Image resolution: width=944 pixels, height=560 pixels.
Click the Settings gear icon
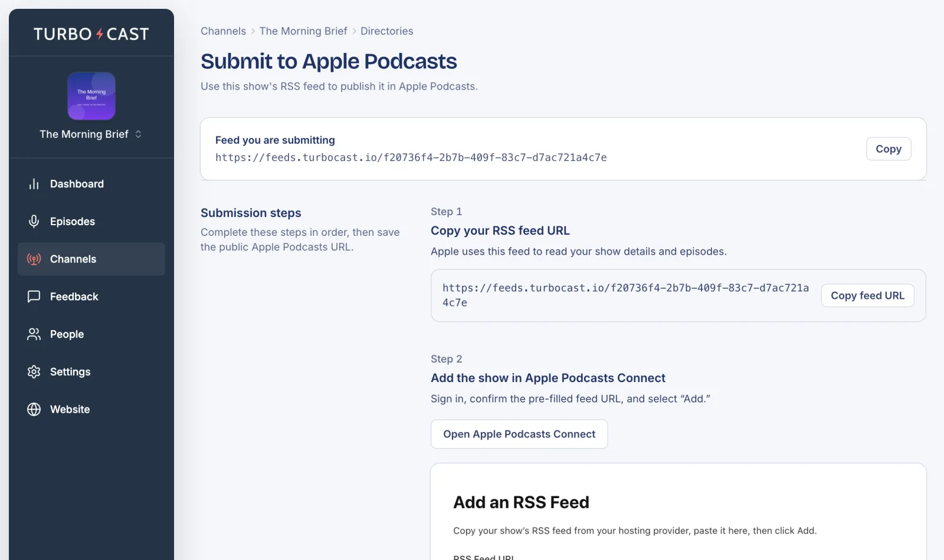point(34,372)
